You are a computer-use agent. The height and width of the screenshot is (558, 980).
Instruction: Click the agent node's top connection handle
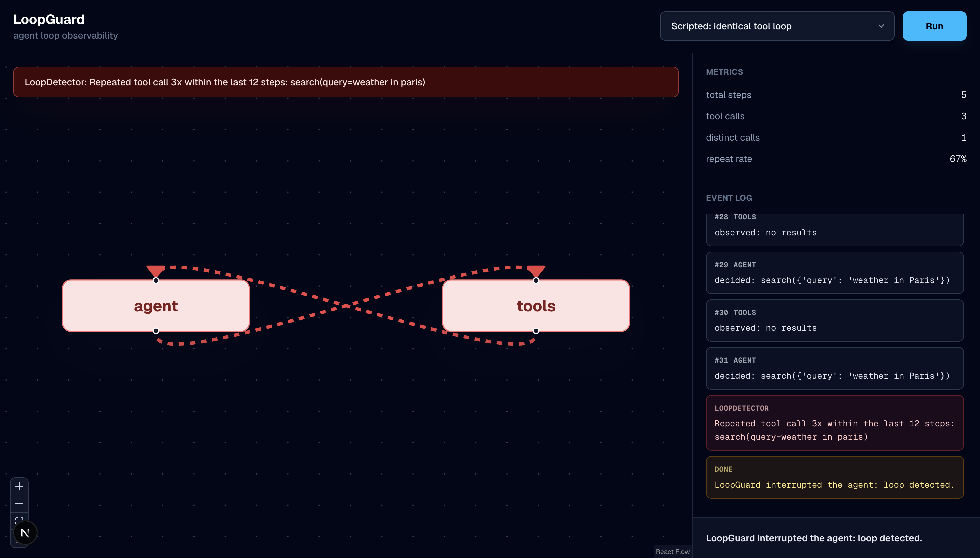[156, 281]
